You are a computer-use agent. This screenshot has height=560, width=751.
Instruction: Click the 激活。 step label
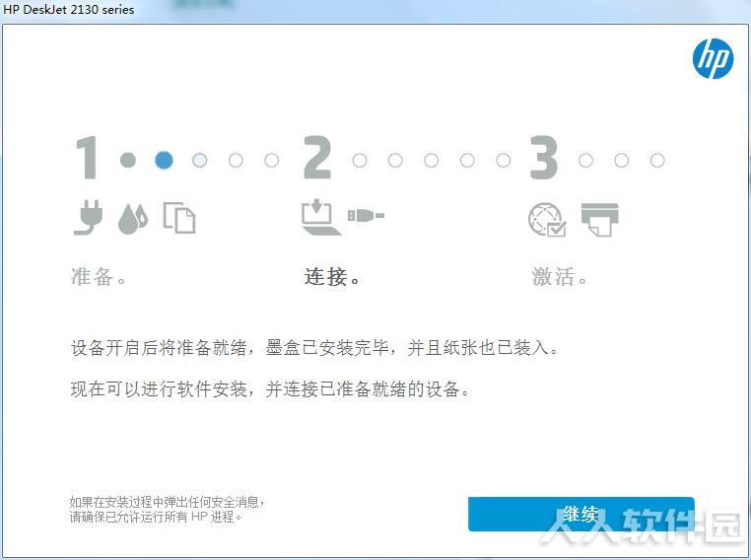click(x=559, y=276)
